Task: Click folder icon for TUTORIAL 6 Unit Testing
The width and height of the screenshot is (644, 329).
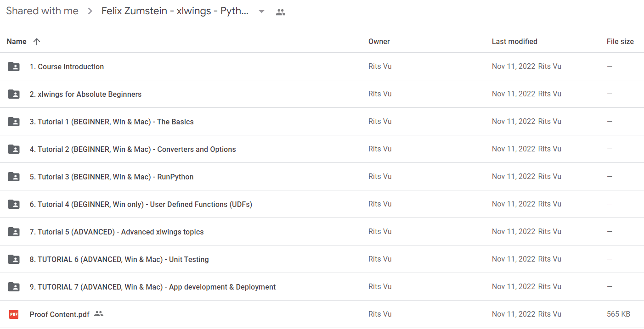Action: 14,259
